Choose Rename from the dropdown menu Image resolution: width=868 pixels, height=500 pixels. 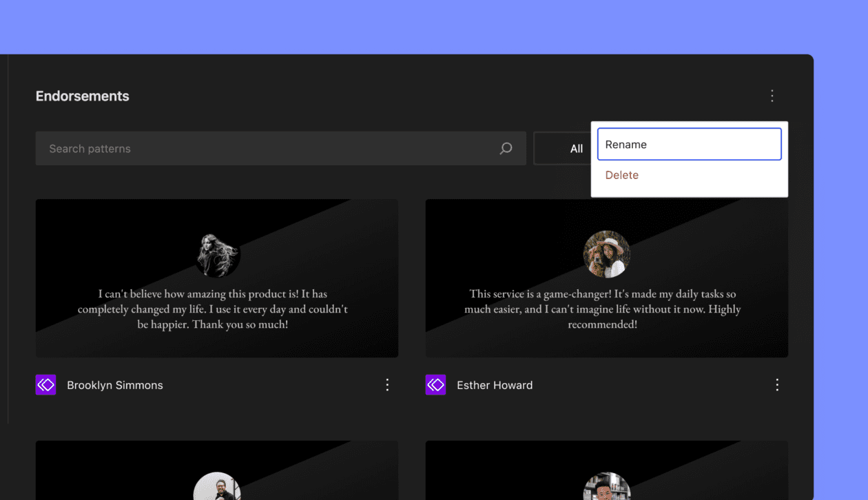pyautogui.click(x=690, y=145)
